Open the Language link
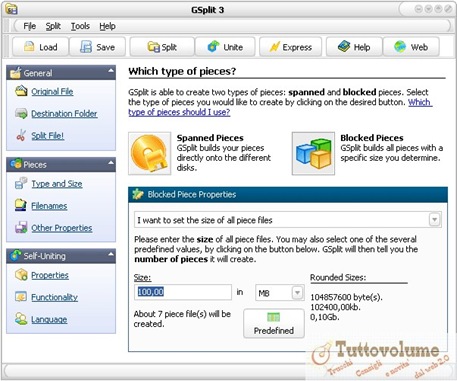The height and width of the screenshot is (381, 457). [x=49, y=319]
